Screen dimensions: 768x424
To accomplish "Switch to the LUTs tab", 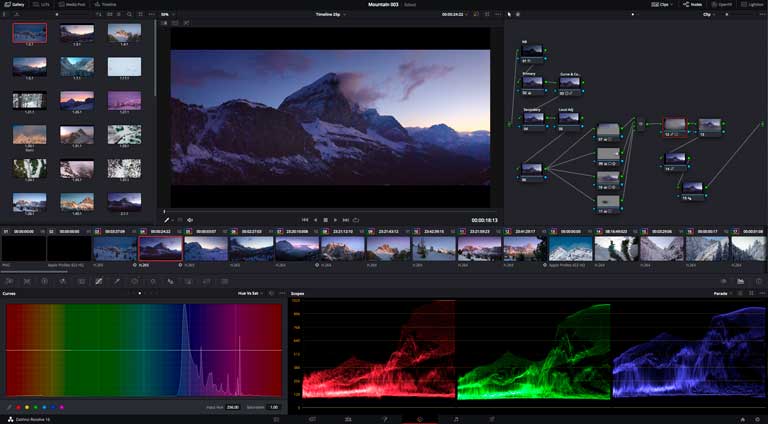I will point(44,4).
